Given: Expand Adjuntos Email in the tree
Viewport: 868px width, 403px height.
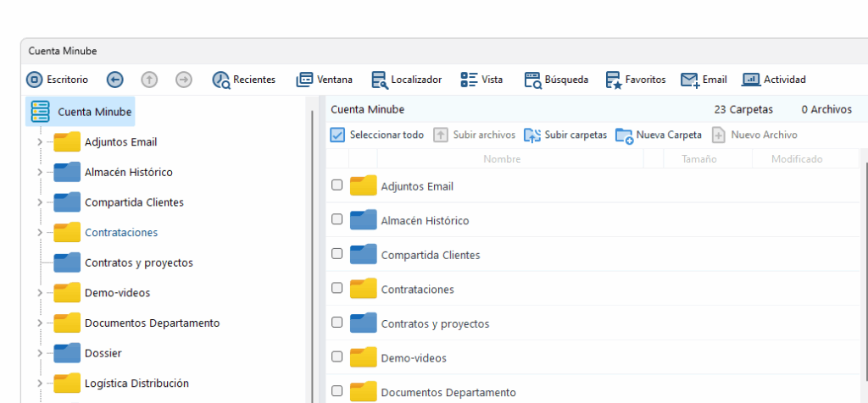Looking at the screenshot, I should pos(39,142).
